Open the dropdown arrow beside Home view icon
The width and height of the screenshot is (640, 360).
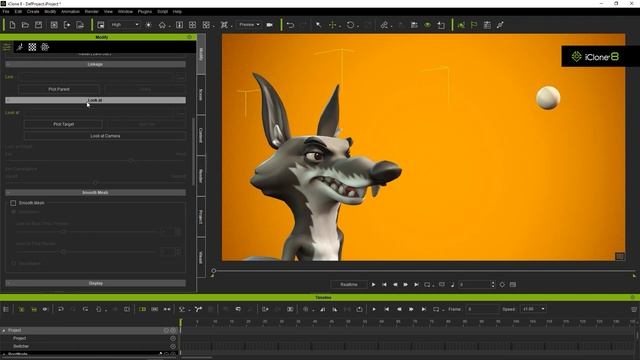click(169, 26)
